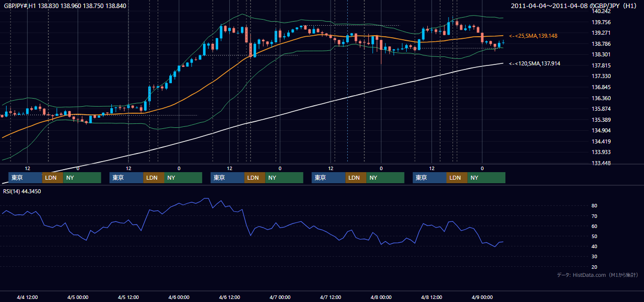Click the 4/5 00:00 time axis label
The height and width of the screenshot is (302, 644).
tap(78, 297)
